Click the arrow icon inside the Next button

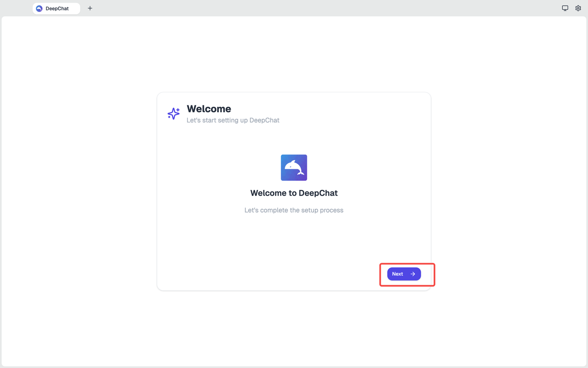tap(412, 274)
